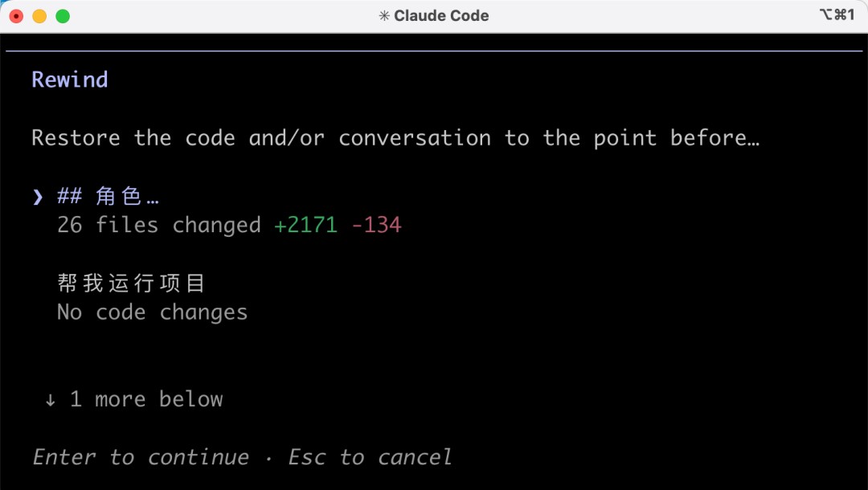Click the window title 'Claude Code'
This screenshot has height=490, width=868.
pos(441,15)
